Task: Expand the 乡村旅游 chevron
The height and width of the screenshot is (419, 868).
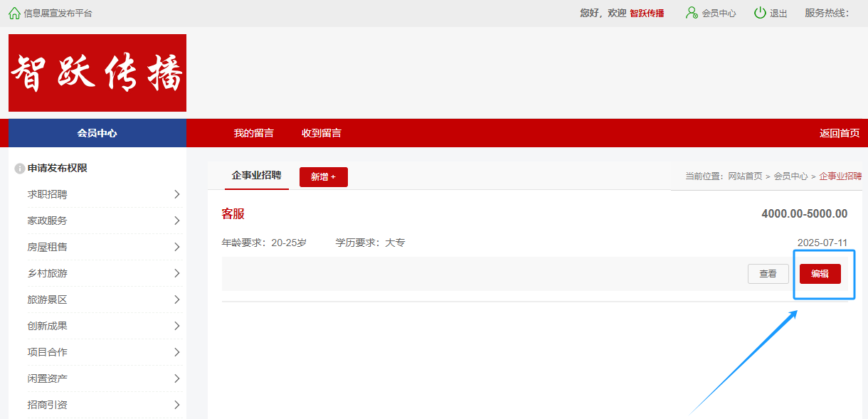Action: pos(176,273)
